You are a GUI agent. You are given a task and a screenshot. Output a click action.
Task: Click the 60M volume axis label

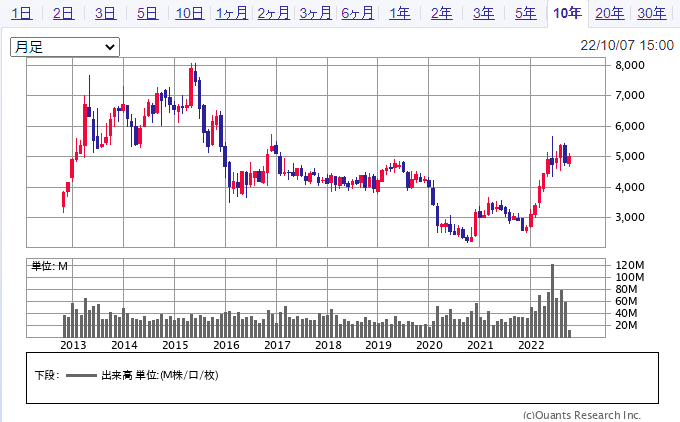(626, 301)
